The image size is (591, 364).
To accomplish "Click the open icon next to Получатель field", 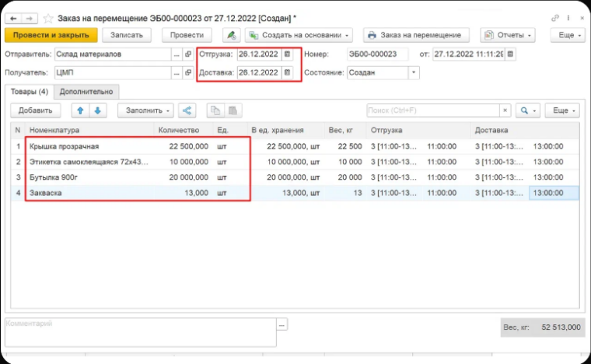I will pyautogui.click(x=187, y=72).
